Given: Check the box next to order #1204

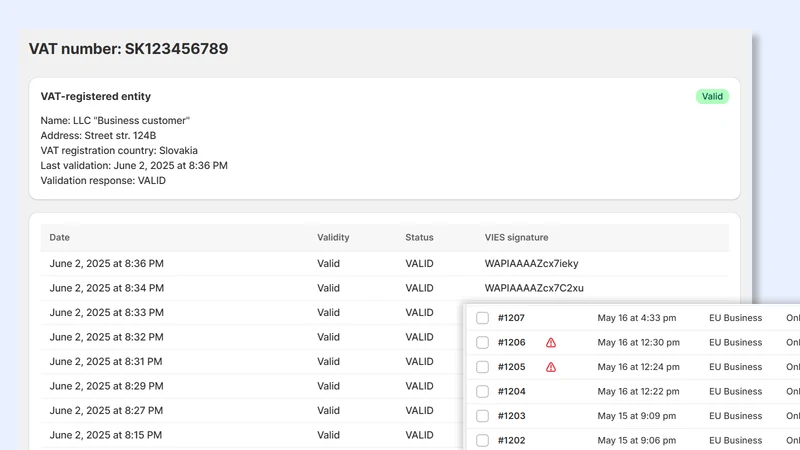Looking at the screenshot, I should point(482,391).
